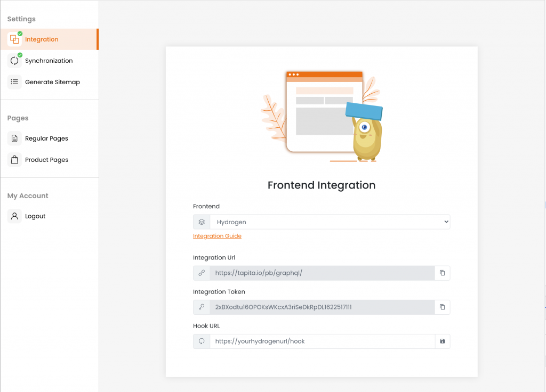
Task: Go to Synchronization settings
Action: [x=49, y=61]
